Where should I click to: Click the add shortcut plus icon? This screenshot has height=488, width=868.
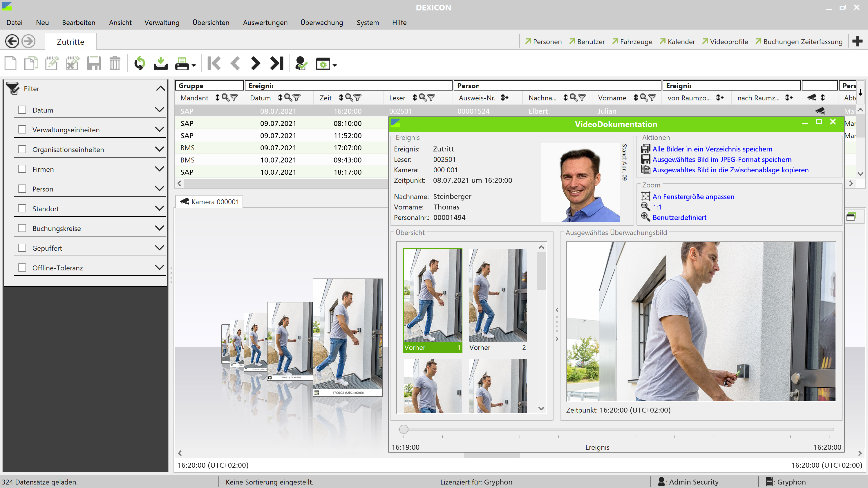click(857, 41)
